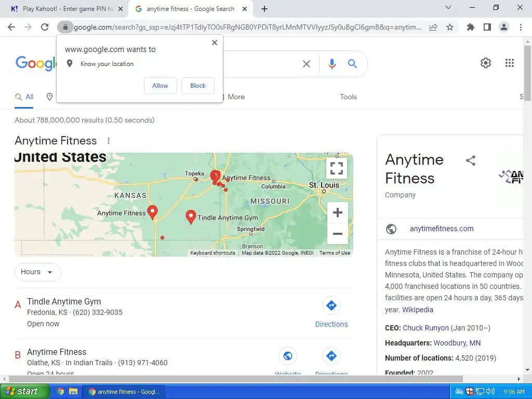Viewport: 532px width, 399px height.
Task: Launch Chrome from quick launch
Action: click(x=60, y=392)
